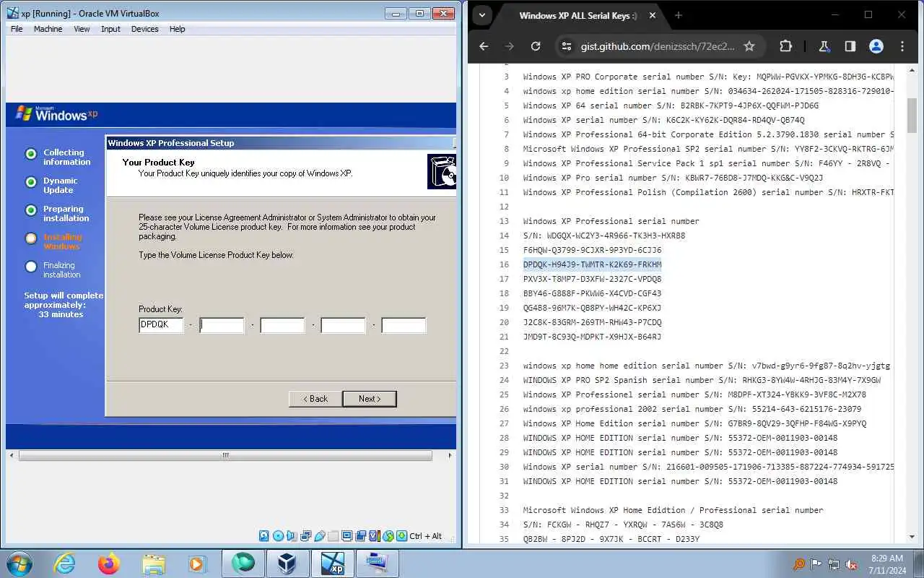Viewport: 924px width, 578px height.
Task: Click the optical disc indicator in VirtualBox status bar
Action: click(x=278, y=536)
